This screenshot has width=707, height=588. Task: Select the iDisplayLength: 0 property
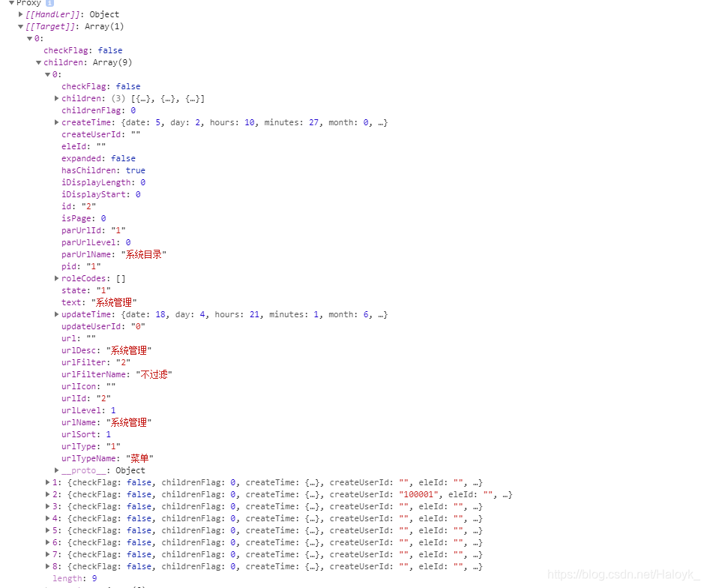[103, 182]
